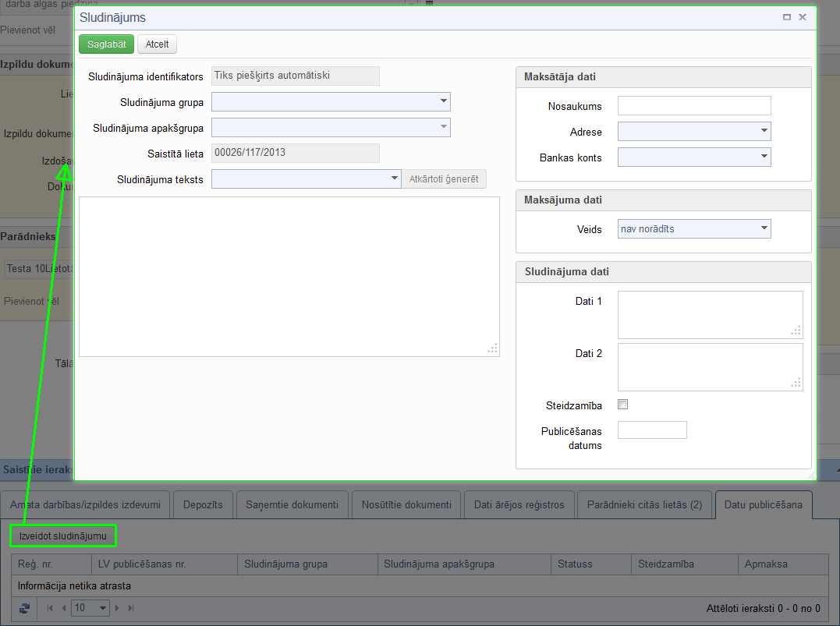Go to previous page in the pager
This screenshot has height=626, width=840.
point(64,608)
